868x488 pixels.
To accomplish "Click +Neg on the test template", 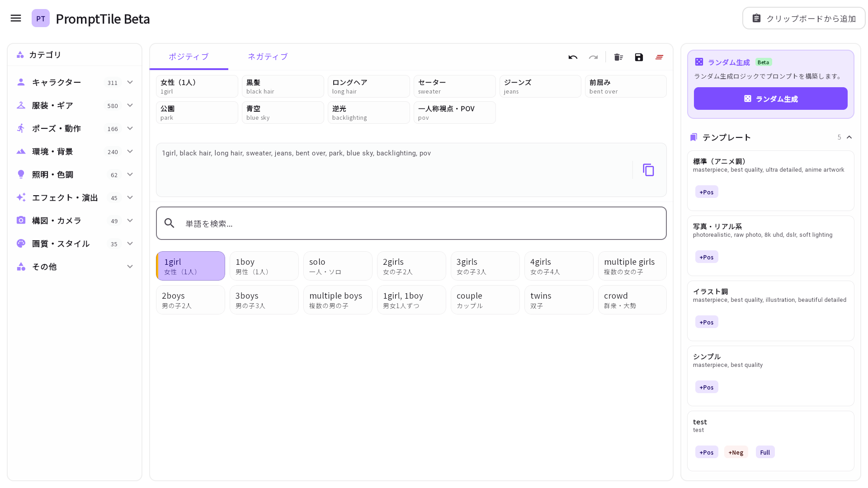I will click(736, 452).
